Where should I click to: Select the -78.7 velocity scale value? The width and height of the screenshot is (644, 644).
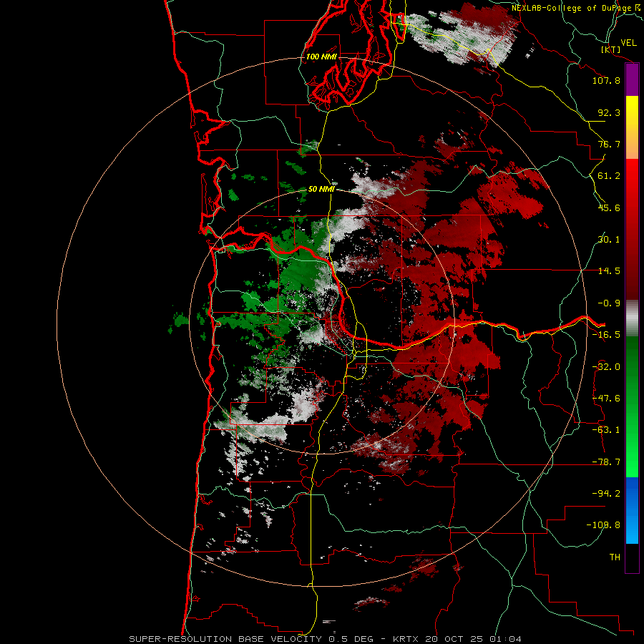[606, 462]
